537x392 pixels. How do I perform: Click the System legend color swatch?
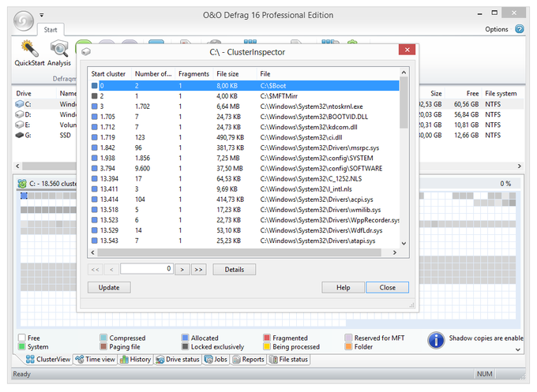tap(22, 346)
